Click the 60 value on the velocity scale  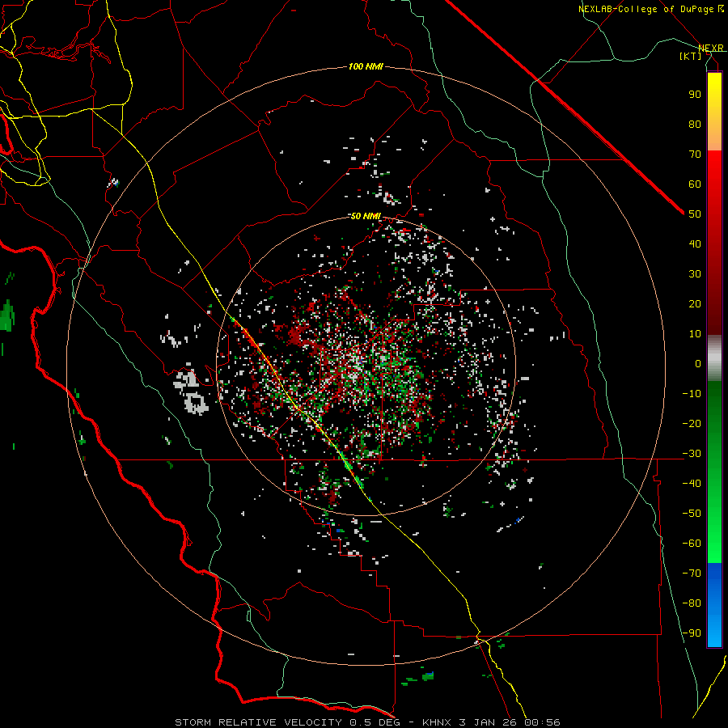[x=695, y=184]
